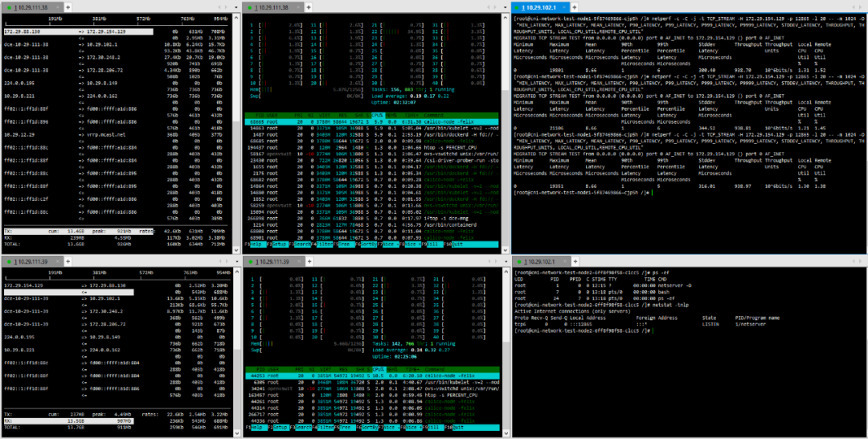The image size is (868, 439).
Task: Add a new tab in top-left iftop pane
Action: coord(68,7)
